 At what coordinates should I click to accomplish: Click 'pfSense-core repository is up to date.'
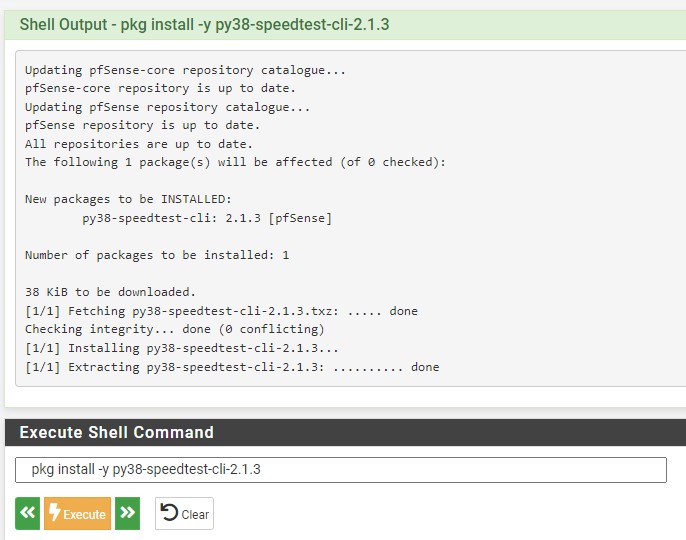(160, 88)
